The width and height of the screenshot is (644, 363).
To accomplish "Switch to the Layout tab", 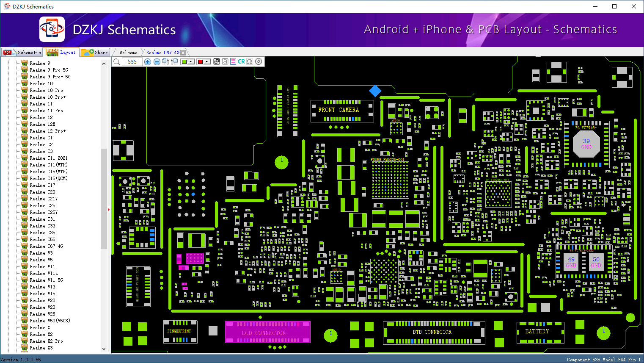I will click(61, 52).
